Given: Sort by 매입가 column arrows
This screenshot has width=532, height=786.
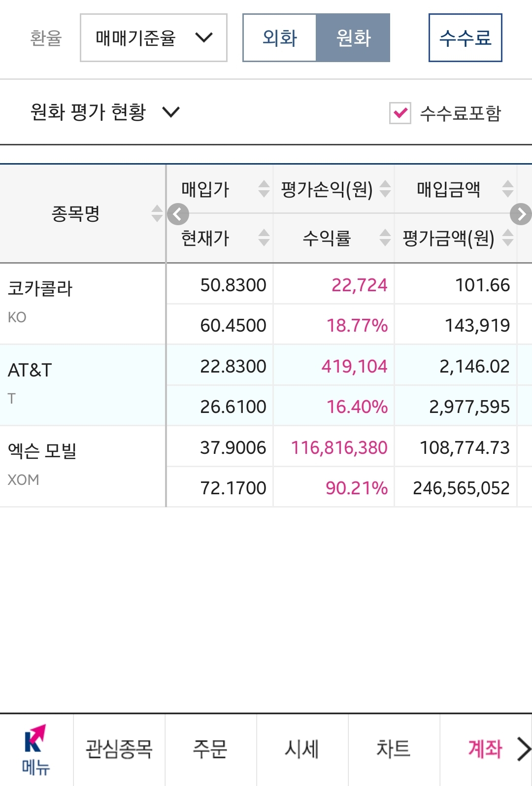Looking at the screenshot, I should click(x=264, y=189).
